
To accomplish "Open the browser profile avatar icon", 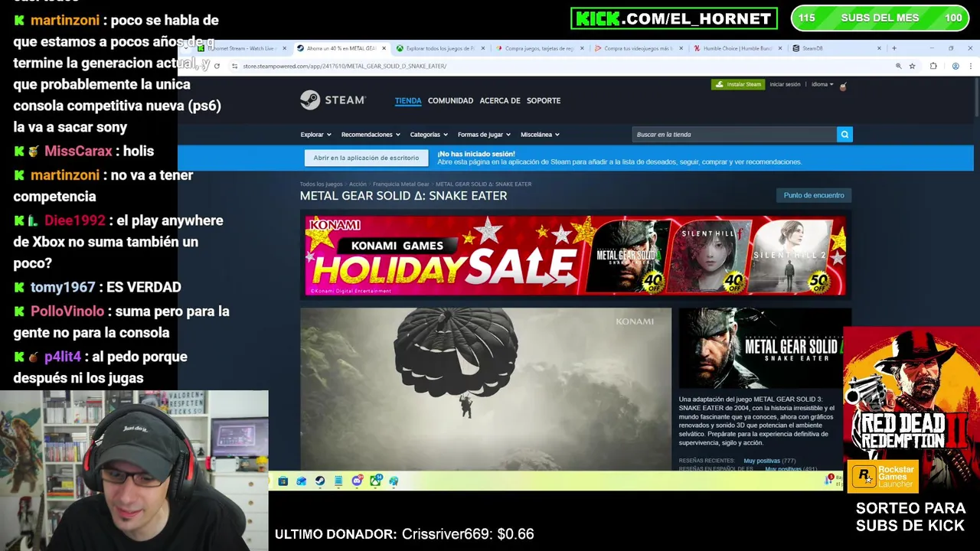I will (955, 66).
